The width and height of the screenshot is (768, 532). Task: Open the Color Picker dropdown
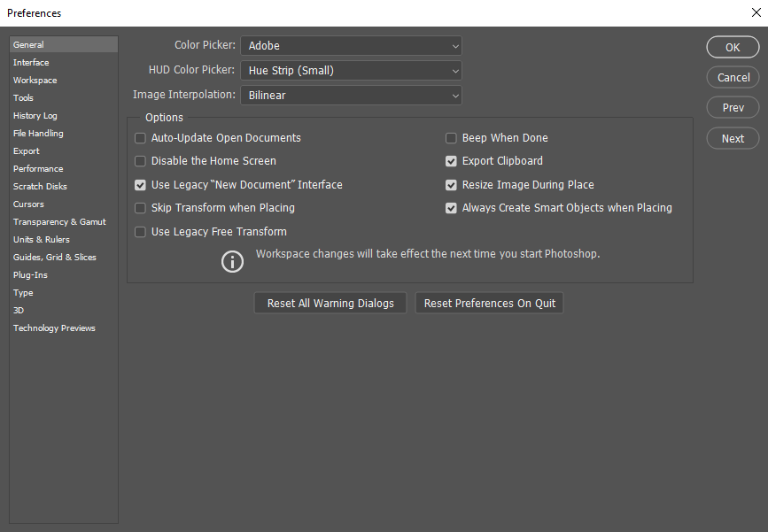(x=351, y=46)
